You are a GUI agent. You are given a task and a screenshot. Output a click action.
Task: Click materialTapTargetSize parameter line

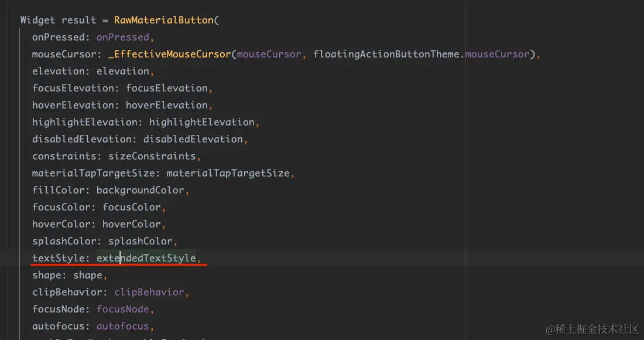point(163,173)
